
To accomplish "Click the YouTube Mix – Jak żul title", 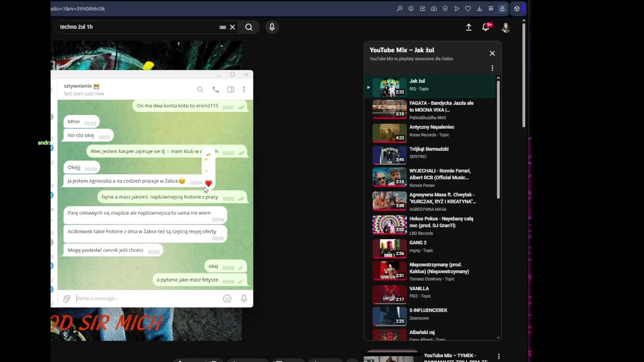I will [x=402, y=50].
